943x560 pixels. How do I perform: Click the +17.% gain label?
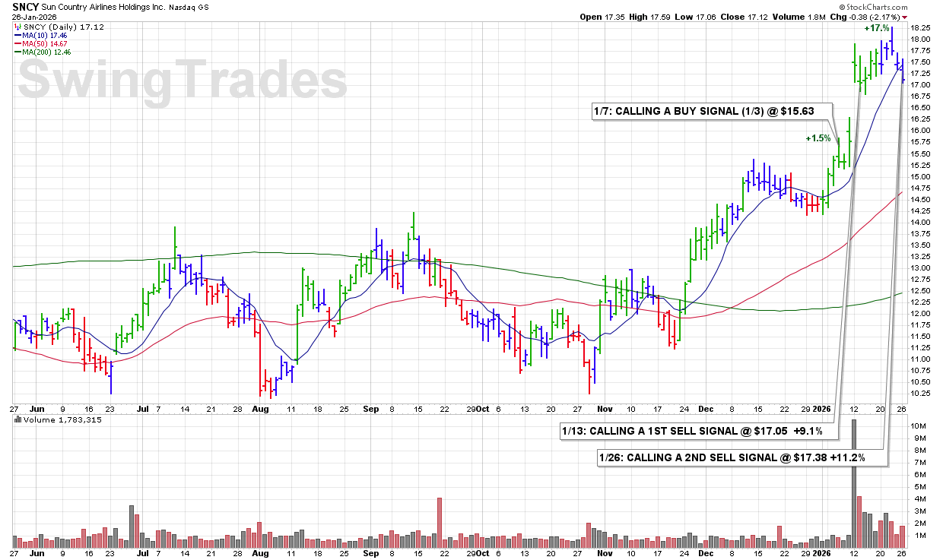click(876, 28)
